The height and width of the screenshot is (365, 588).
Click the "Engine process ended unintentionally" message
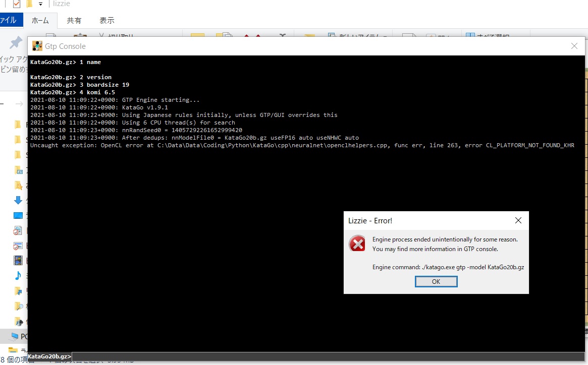(445, 239)
